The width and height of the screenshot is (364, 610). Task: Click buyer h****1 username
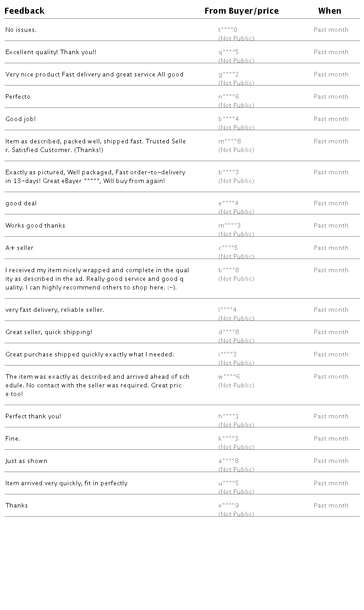pos(228,417)
